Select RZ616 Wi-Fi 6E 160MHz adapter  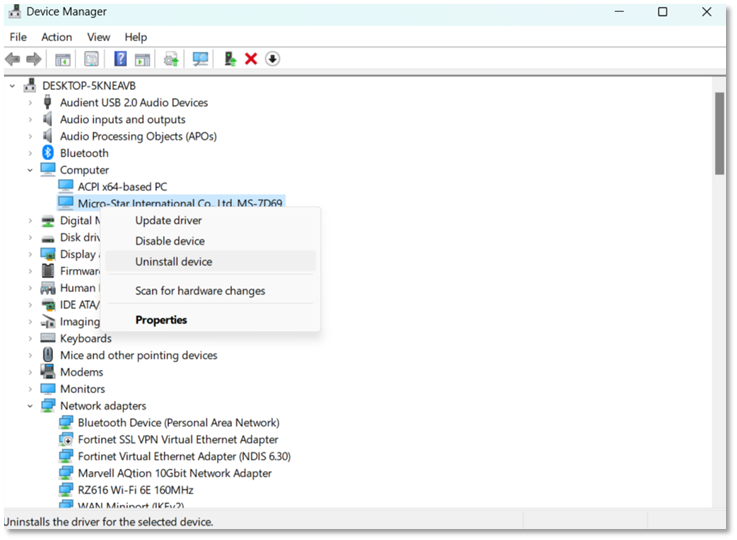click(135, 490)
